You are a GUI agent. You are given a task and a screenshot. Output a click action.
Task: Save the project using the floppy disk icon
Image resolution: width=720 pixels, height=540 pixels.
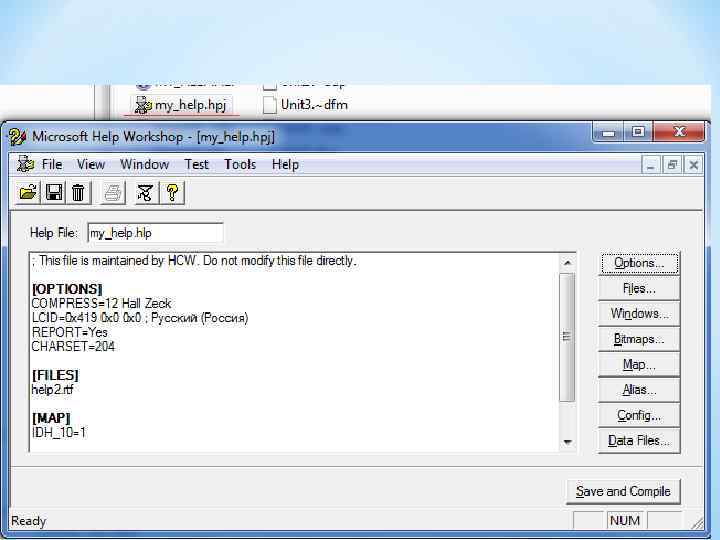tap(54, 192)
